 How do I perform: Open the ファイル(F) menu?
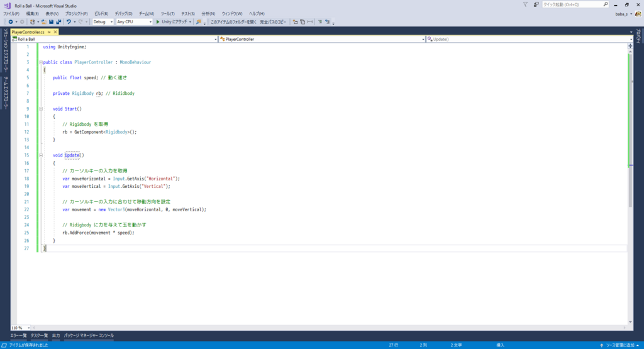[11, 14]
